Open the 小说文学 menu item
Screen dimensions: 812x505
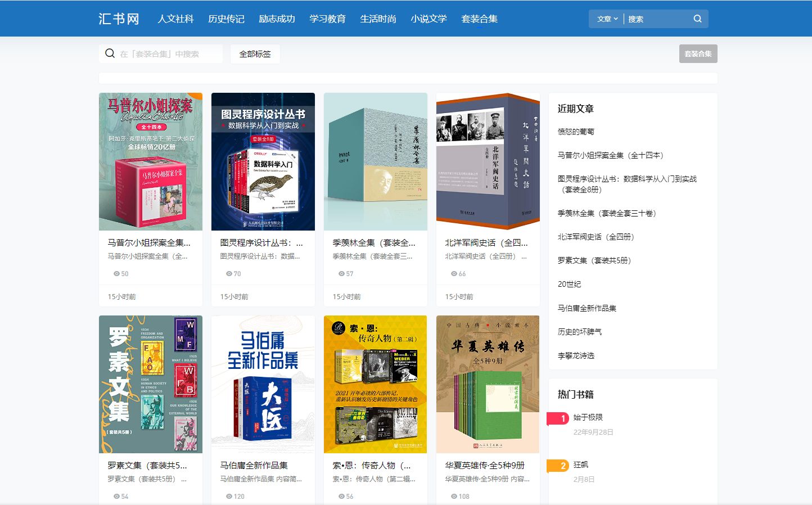tap(428, 19)
